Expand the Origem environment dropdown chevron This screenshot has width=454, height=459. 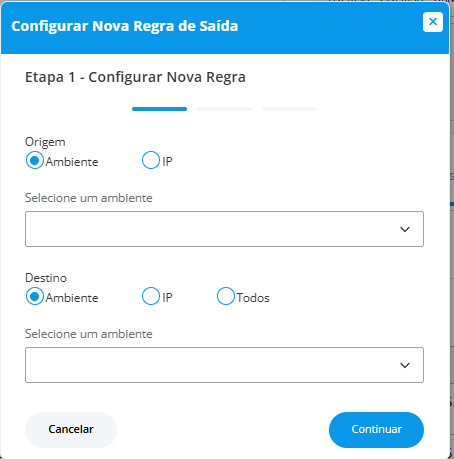click(x=405, y=229)
